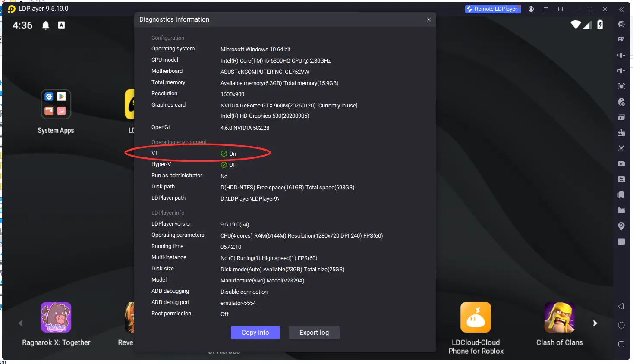Tap the battery charging status icon
633x364 pixels.
pos(600,25)
